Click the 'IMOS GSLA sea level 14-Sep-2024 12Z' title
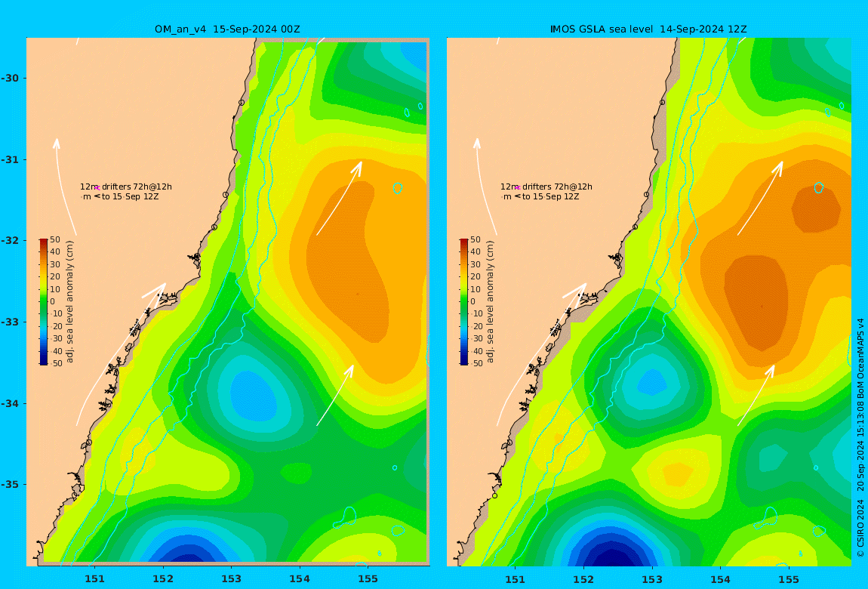Screen dimensions: 868x589 (648, 29)
